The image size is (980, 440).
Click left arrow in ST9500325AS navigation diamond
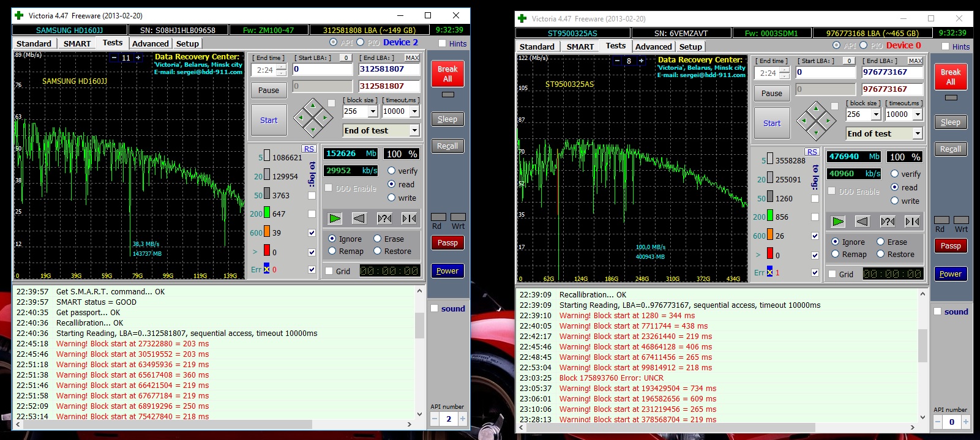pyautogui.click(x=804, y=121)
